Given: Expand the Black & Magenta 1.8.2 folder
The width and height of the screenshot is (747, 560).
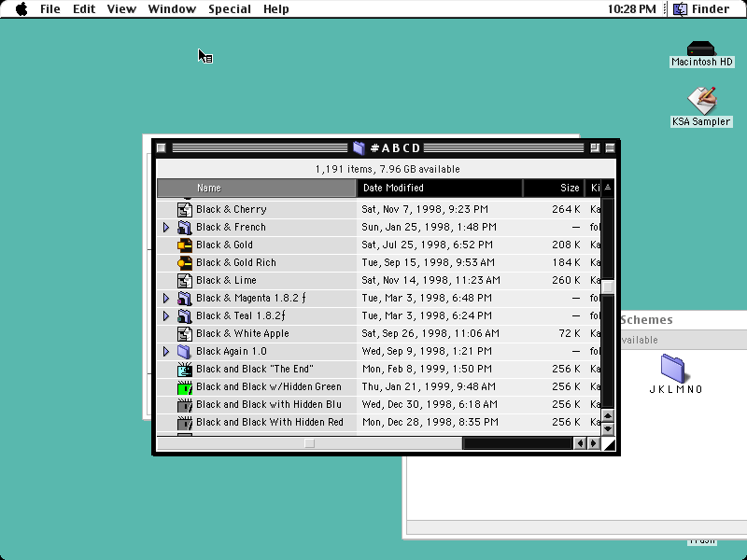Looking at the screenshot, I should [166, 298].
